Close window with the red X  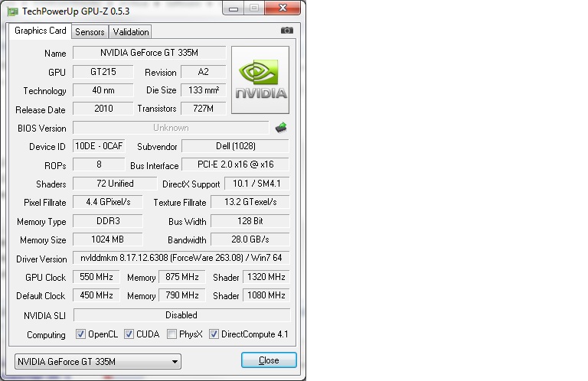[x=283, y=8]
